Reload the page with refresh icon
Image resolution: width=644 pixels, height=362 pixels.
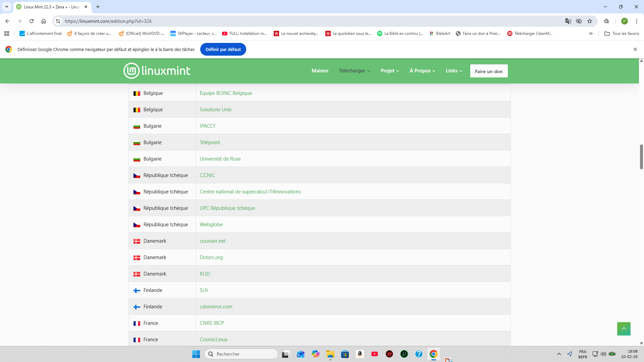pyautogui.click(x=32, y=21)
